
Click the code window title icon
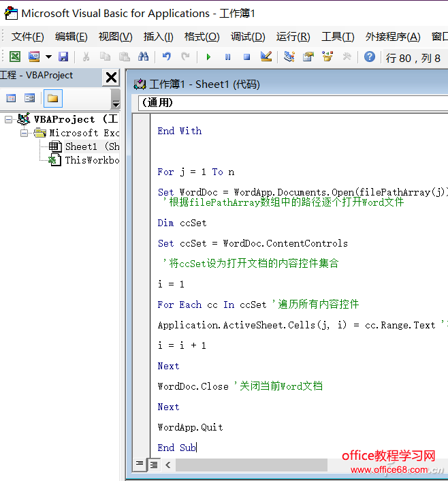pyautogui.click(x=140, y=84)
